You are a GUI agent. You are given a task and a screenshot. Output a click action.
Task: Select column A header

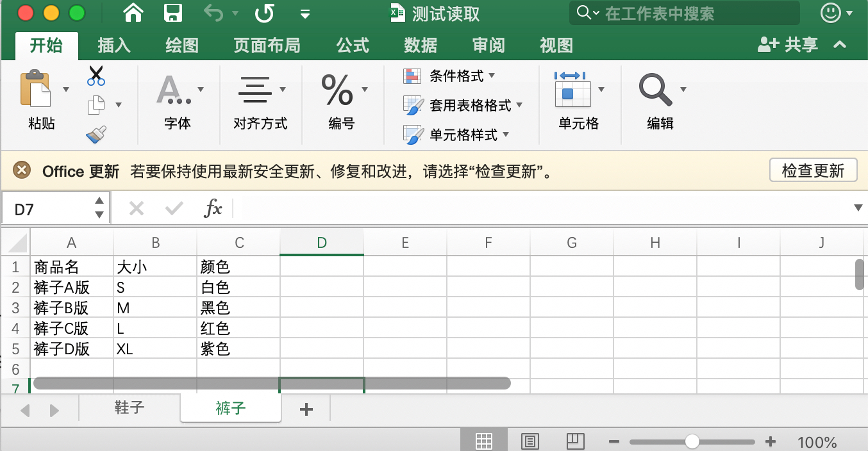pos(72,243)
